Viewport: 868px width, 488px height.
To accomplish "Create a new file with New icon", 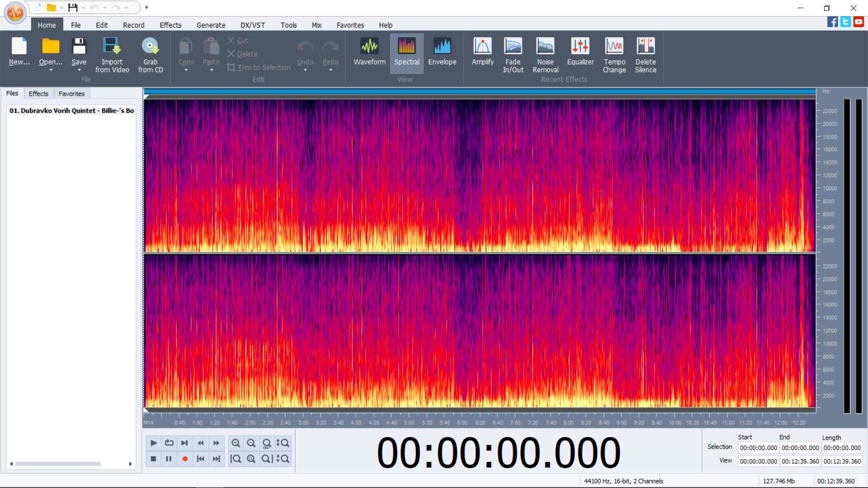I will coord(19,51).
